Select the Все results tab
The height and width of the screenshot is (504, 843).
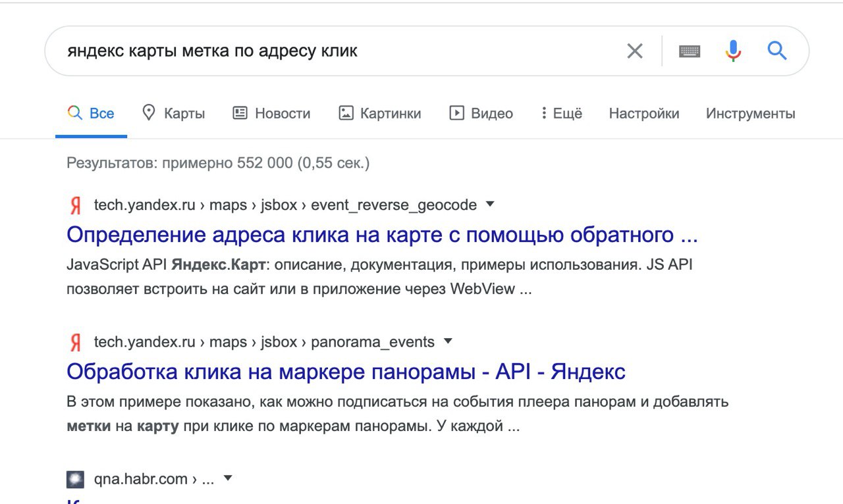tap(91, 114)
